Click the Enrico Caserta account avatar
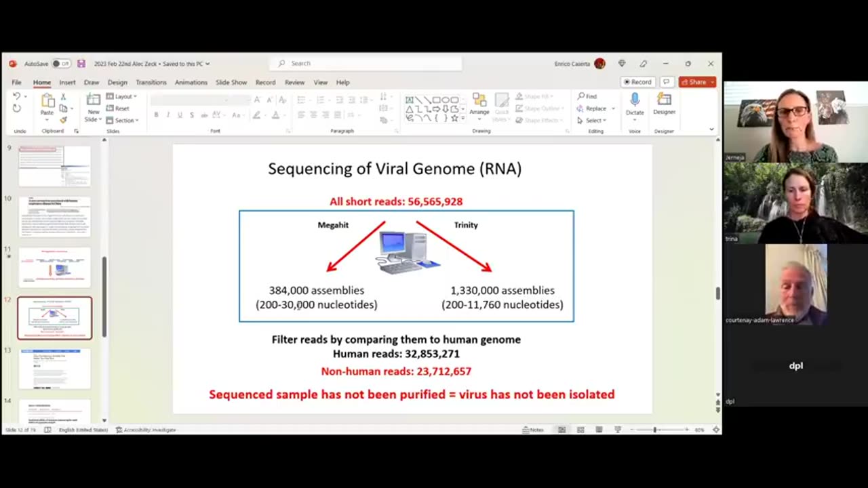The image size is (868, 488). [599, 64]
